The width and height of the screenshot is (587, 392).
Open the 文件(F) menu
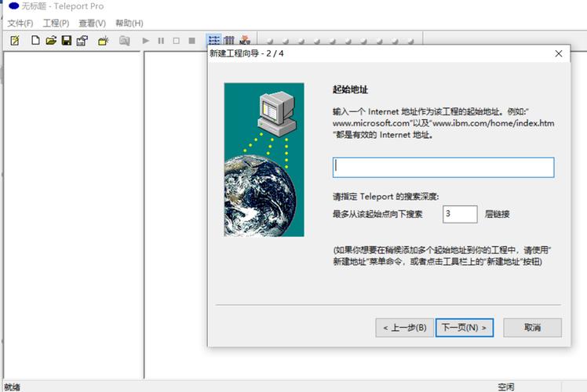[x=20, y=24]
